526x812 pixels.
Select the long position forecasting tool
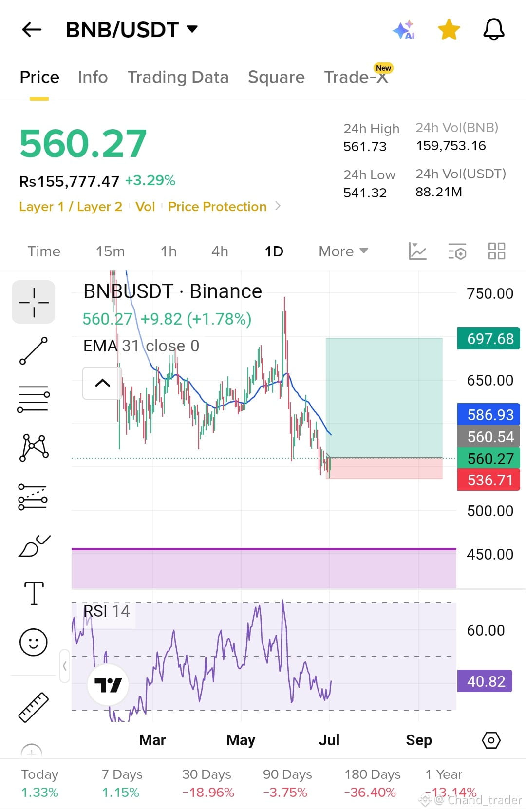click(x=33, y=497)
